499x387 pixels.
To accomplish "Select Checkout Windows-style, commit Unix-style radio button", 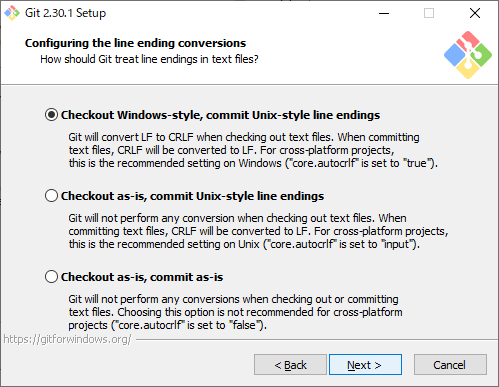I will pyautogui.click(x=51, y=115).
